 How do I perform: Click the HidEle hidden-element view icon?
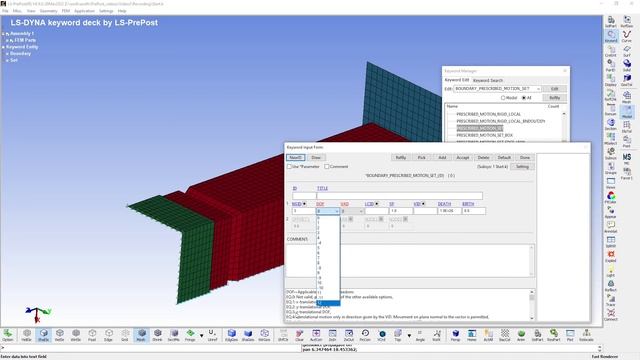pyautogui.click(x=27, y=335)
